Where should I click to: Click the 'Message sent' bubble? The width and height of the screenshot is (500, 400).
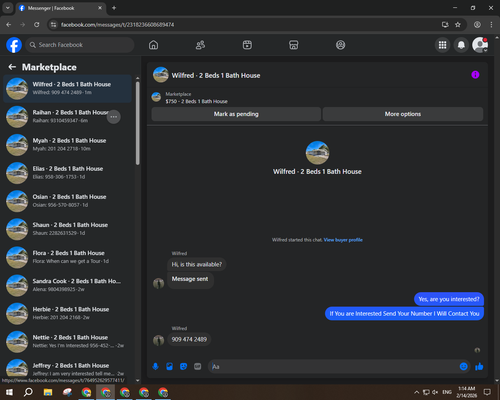(x=190, y=279)
